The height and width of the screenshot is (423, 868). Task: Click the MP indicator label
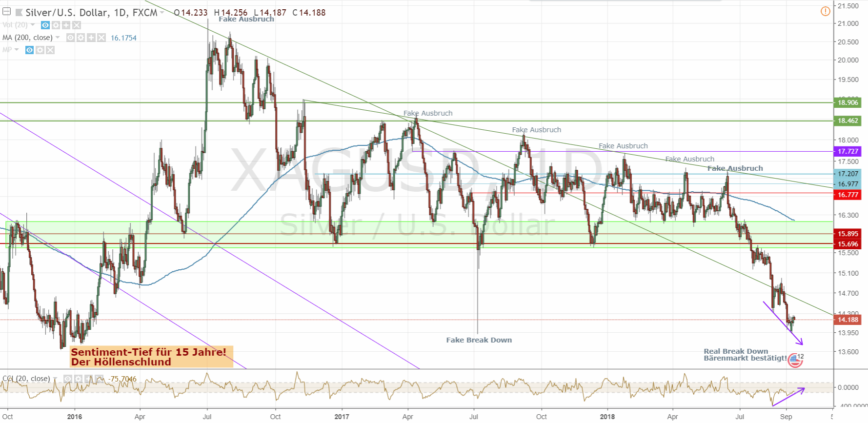[x=7, y=50]
